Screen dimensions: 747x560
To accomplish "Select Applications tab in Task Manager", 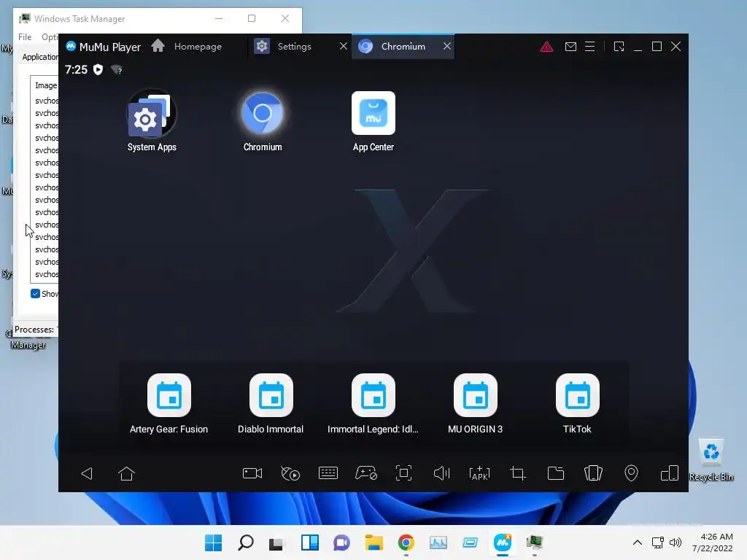I will 40,57.
